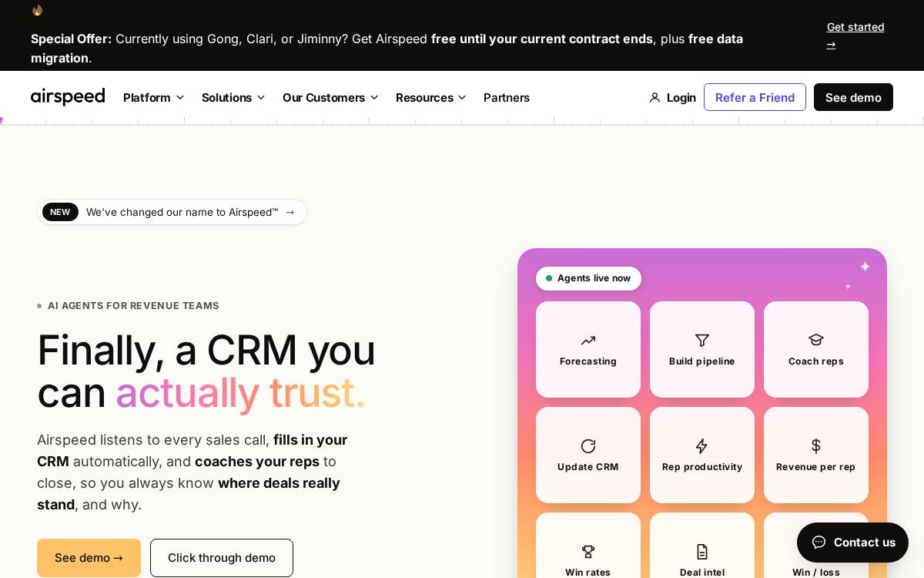Click the Deal intel document icon
This screenshot has height=578, width=924.
coord(702,552)
